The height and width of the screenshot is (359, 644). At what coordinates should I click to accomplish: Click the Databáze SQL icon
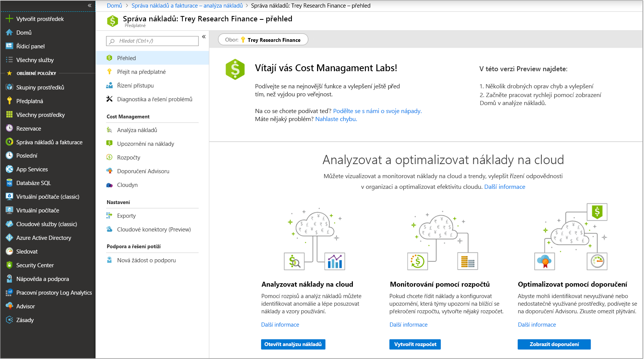[9, 183]
